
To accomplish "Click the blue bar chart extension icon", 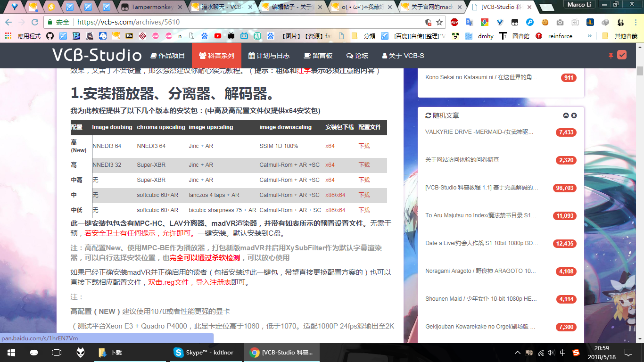I will pos(590,22).
